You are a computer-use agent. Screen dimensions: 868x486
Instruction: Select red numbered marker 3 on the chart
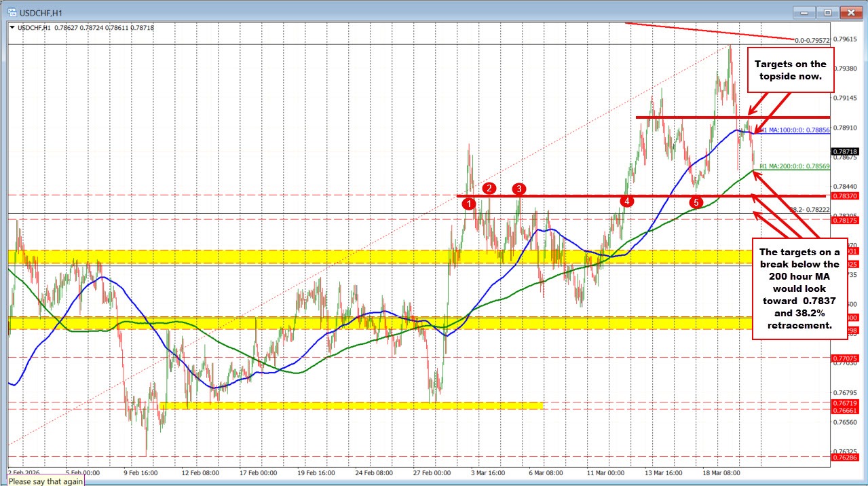point(518,189)
